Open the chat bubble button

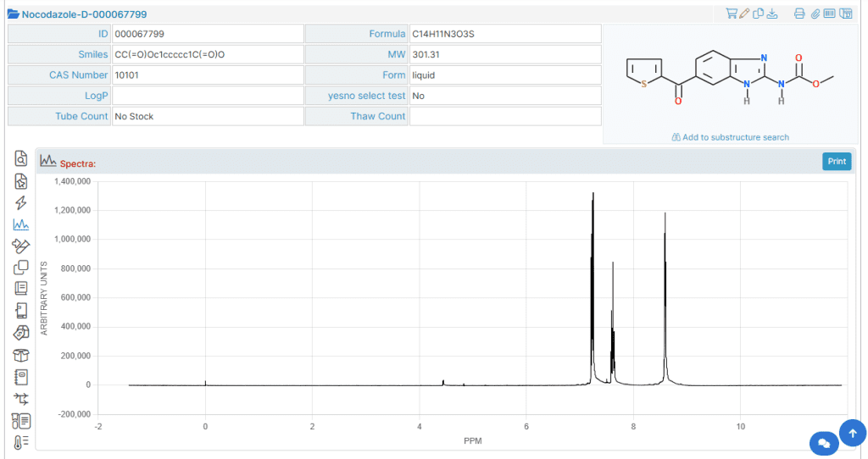click(824, 444)
